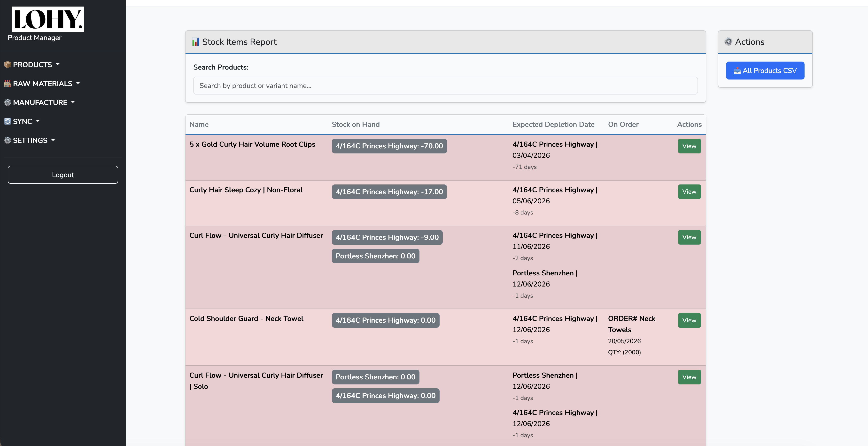Click Princes Highway 0.00 badge in Solo row

(x=386, y=395)
